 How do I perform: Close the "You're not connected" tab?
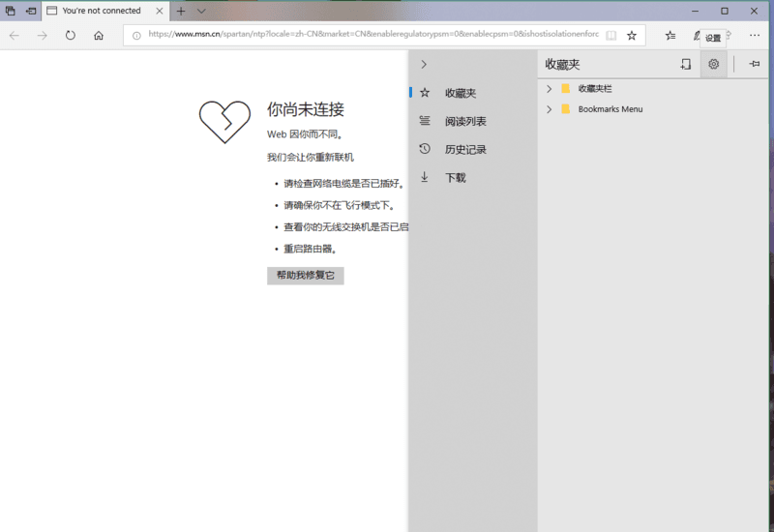point(160,11)
